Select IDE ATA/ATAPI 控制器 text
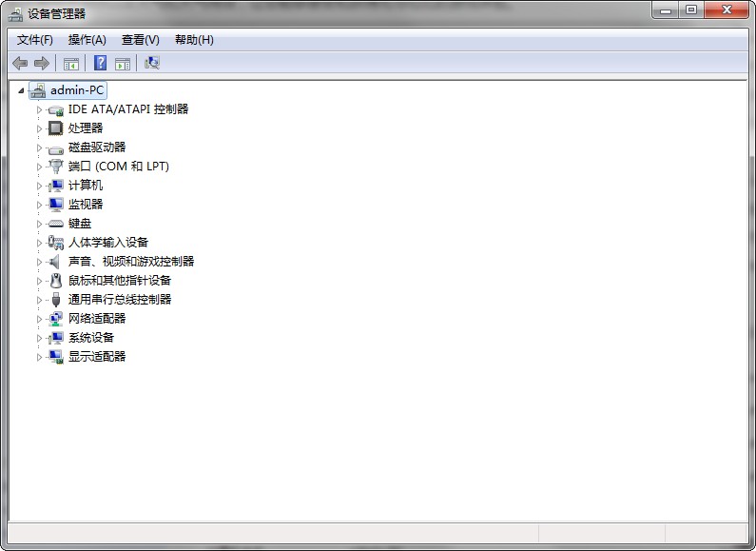 [128, 109]
